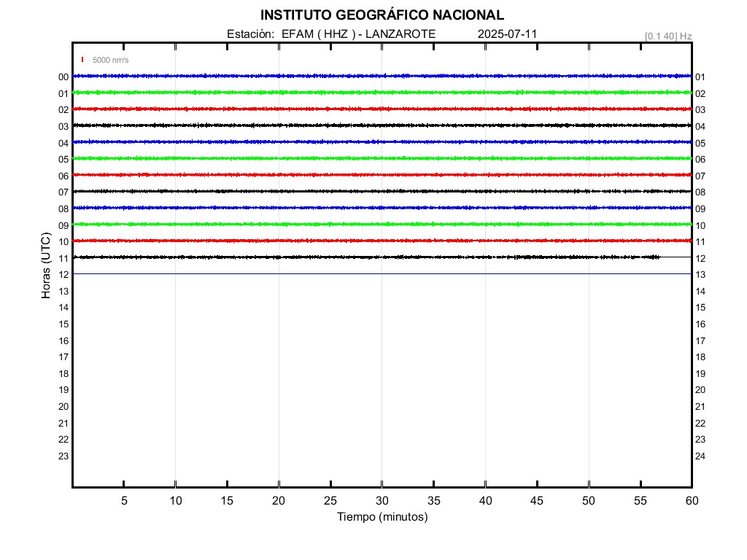Click end-hour label 20 on right axis
Screen dimensions: 747x560
point(700,390)
